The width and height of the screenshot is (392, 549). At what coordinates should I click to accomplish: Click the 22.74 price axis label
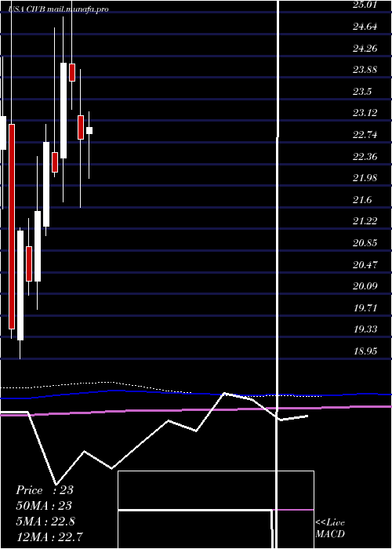(x=365, y=135)
